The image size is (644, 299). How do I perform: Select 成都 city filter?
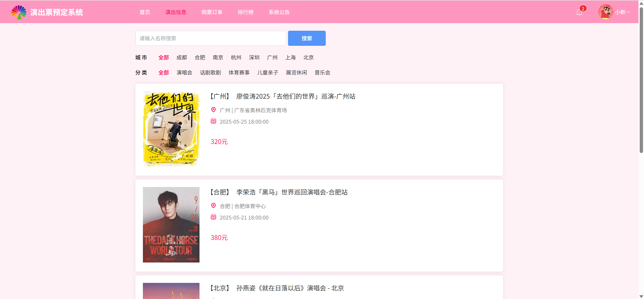[182, 58]
